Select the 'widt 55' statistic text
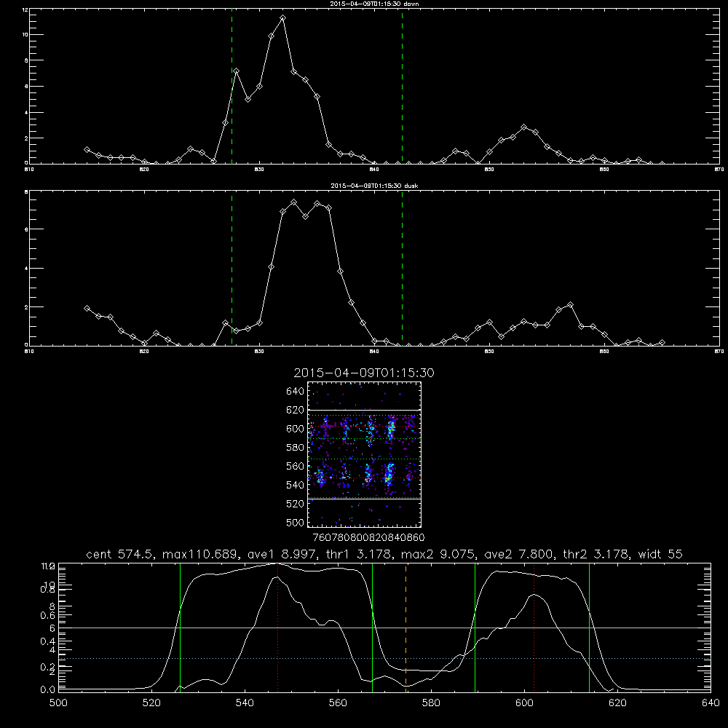 pos(660,554)
